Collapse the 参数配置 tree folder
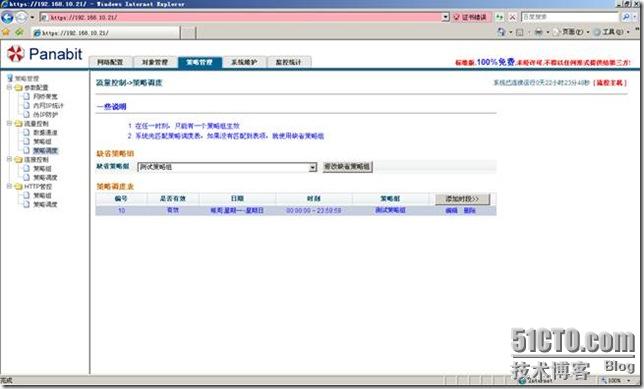The height and width of the screenshot is (389, 644). pyautogui.click(x=9, y=87)
